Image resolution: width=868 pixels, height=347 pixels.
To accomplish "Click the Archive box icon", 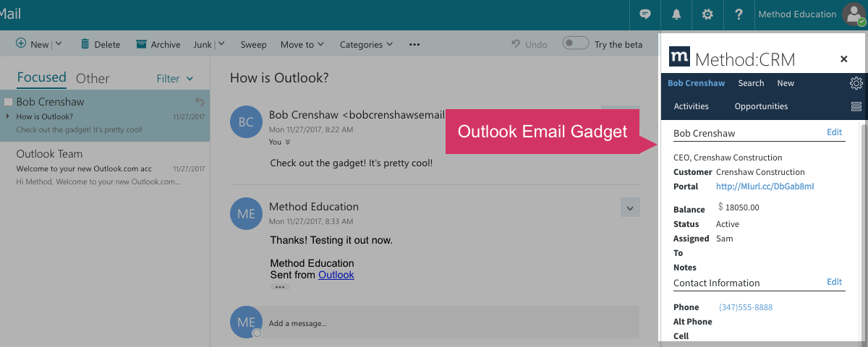I will (142, 44).
